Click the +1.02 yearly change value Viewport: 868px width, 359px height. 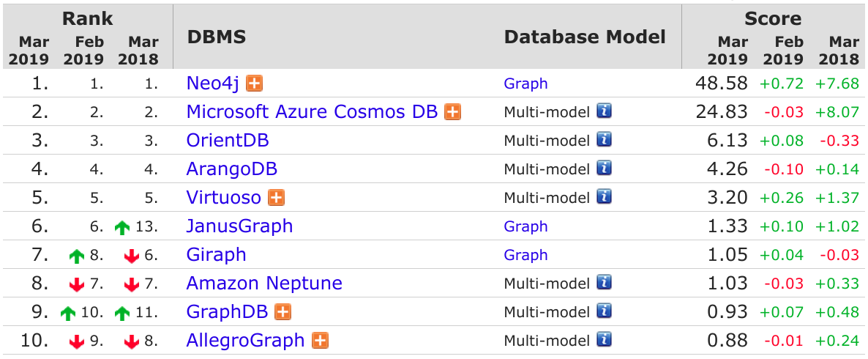click(837, 226)
